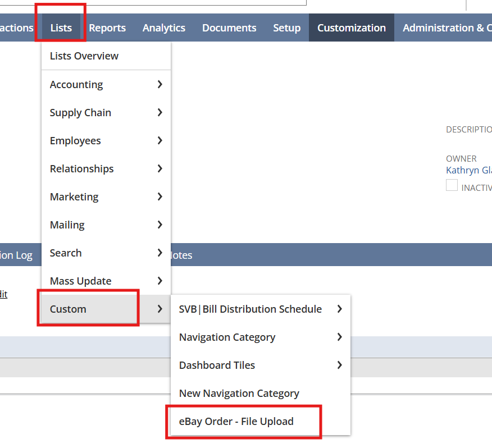Toggle the Inactive checkbox

[x=452, y=186]
